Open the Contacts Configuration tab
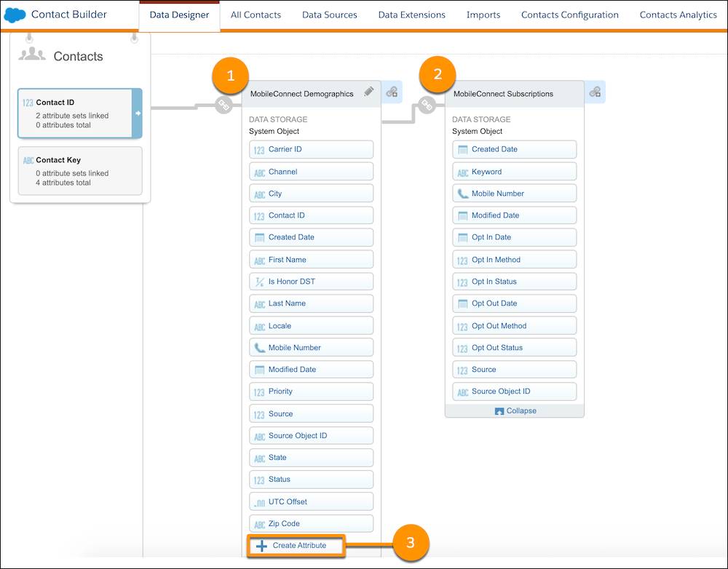Screen dimensions: 728x569 (x=570, y=15)
